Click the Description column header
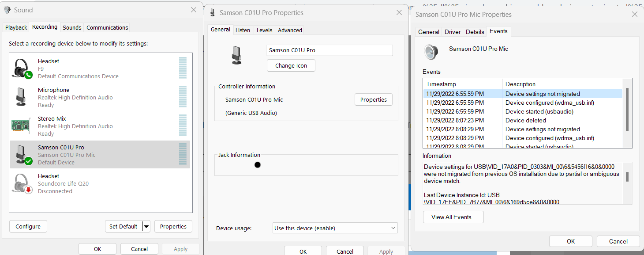Screen dimensions: 644x255 (x=562, y=84)
